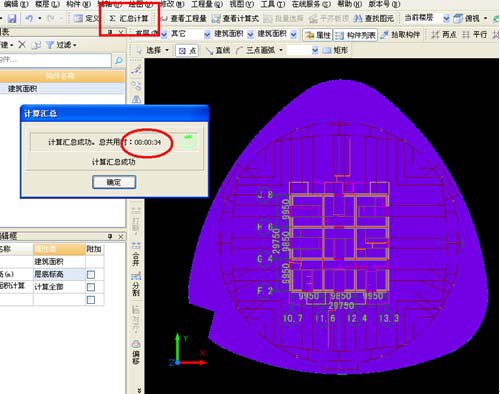Close the property editor panel
500x394 pixels.
point(121,236)
